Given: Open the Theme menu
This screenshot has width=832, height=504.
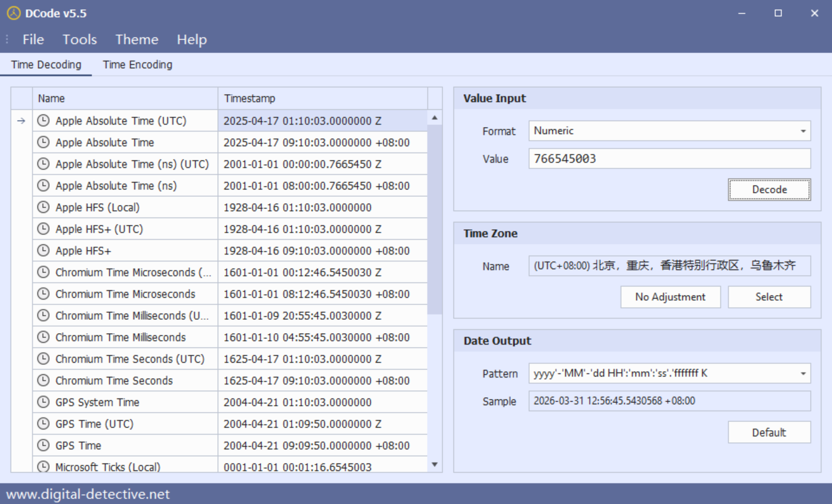Looking at the screenshot, I should click(x=136, y=39).
